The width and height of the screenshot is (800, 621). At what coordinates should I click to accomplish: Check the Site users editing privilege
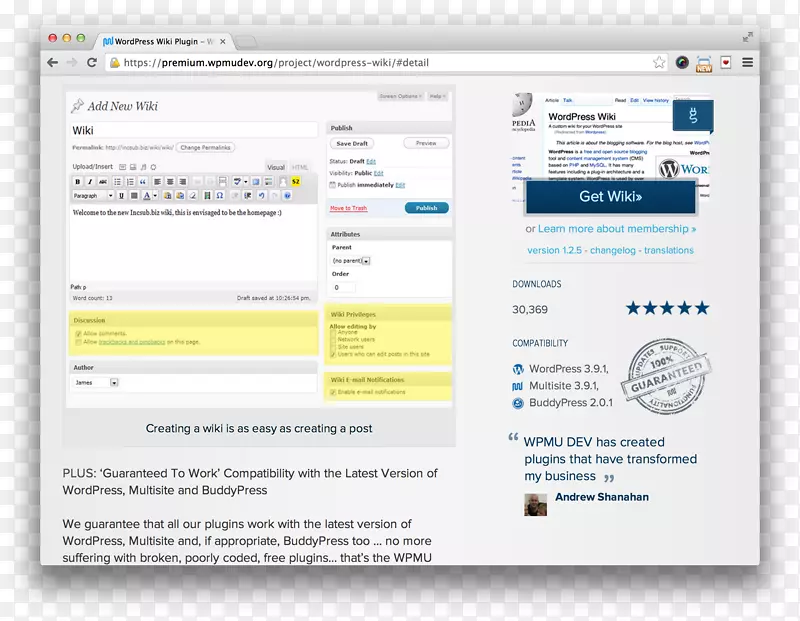(333, 346)
